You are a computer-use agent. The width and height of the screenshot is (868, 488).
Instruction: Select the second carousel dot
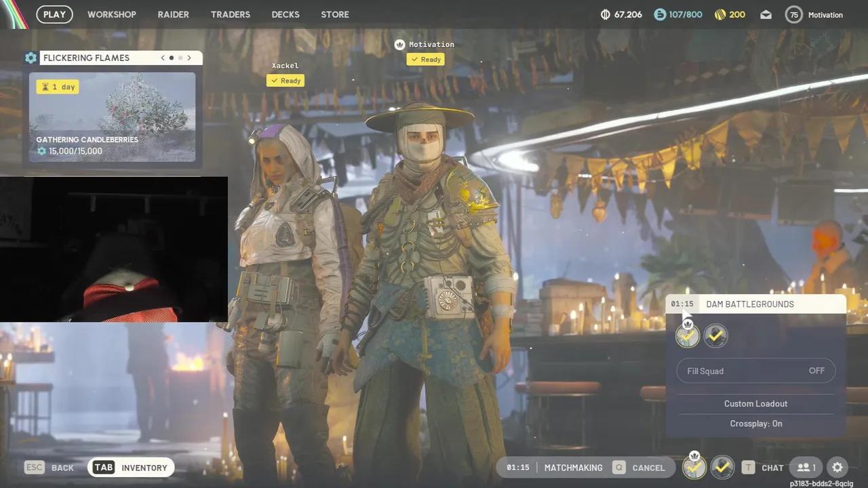[180, 58]
